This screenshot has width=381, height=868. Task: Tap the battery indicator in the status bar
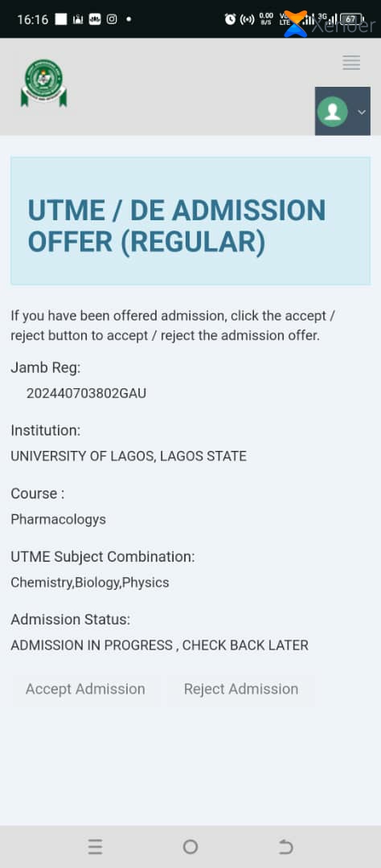click(x=351, y=19)
